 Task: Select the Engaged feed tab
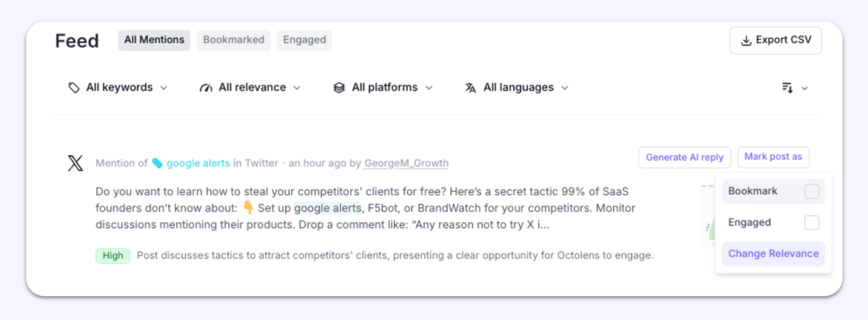point(304,40)
